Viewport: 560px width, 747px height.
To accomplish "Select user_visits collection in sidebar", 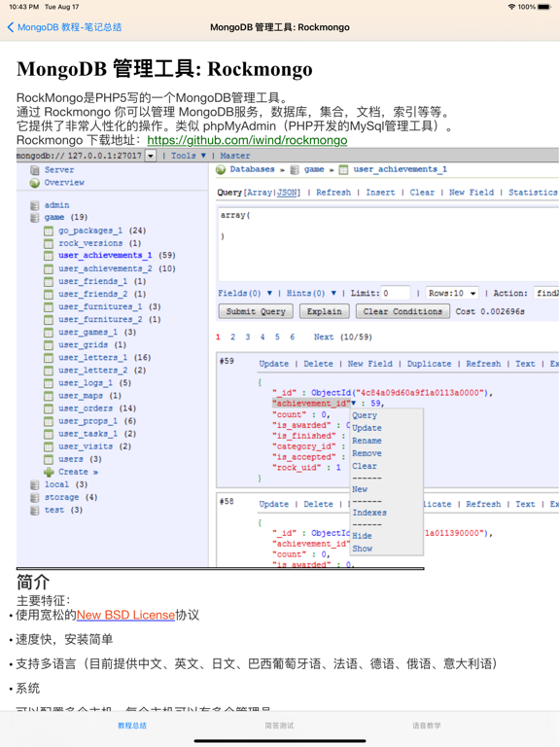I will (x=86, y=446).
